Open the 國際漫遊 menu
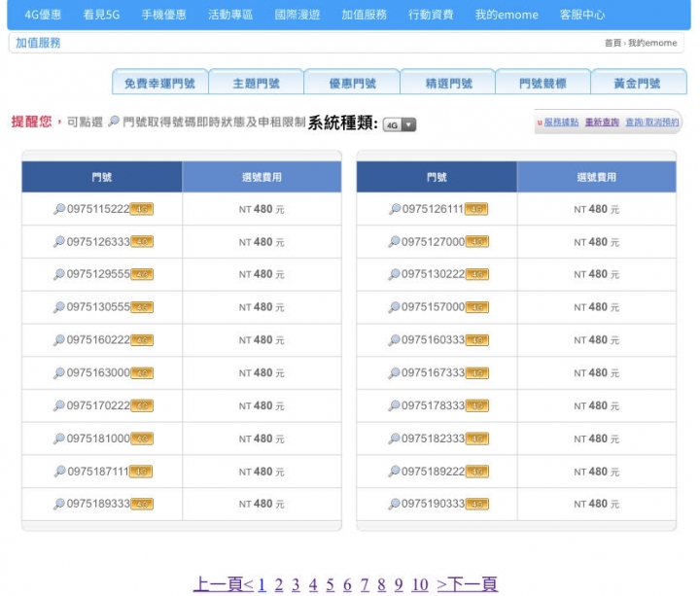 click(297, 15)
